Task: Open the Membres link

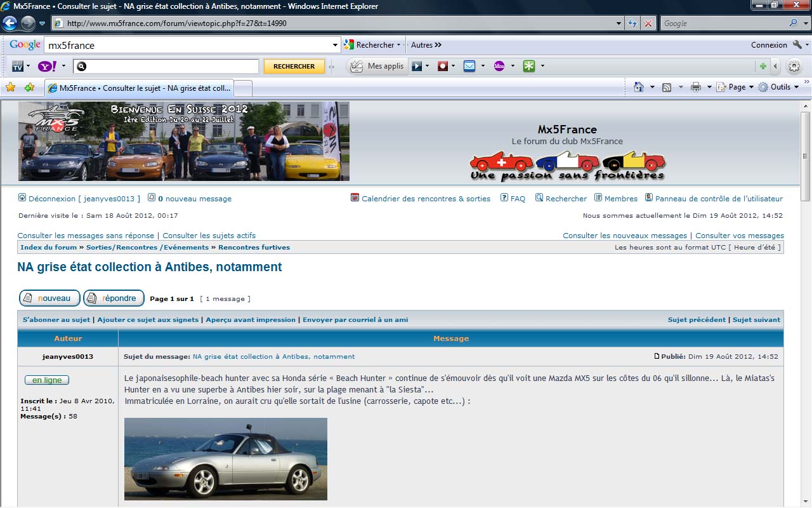Action: click(621, 199)
